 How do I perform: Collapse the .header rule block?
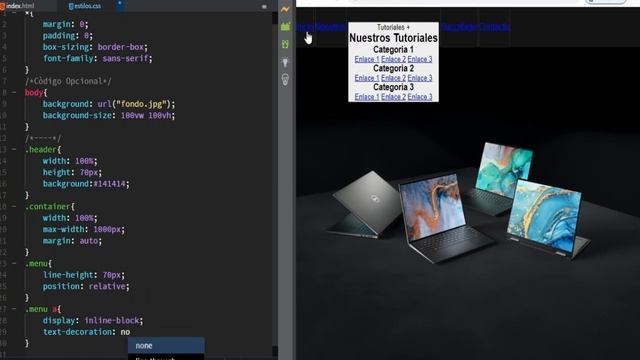coord(14,150)
